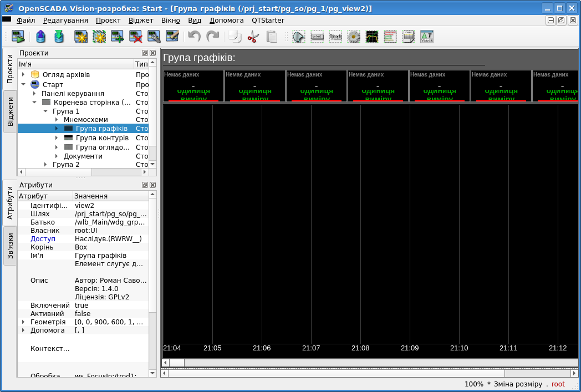Expand the Геометрія attribute row
The height and width of the screenshot is (392, 581).
click(x=23, y=322)
